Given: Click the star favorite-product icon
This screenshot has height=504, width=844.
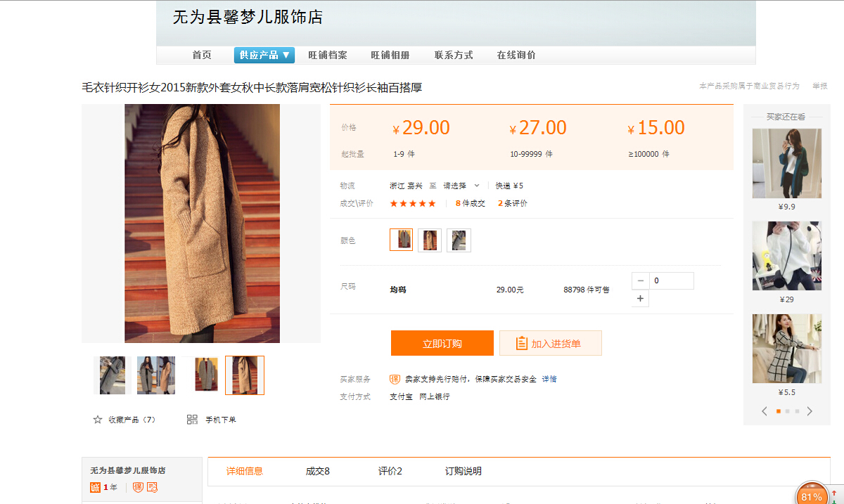Looking at the screenshot, I should 98,420.
